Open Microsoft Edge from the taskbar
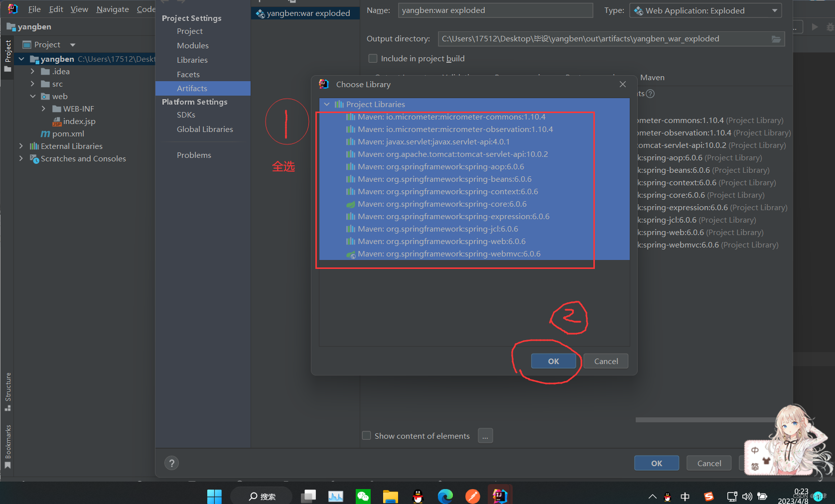Image resolution: width=835 pixels, height=504 pixels. (445, 496)
